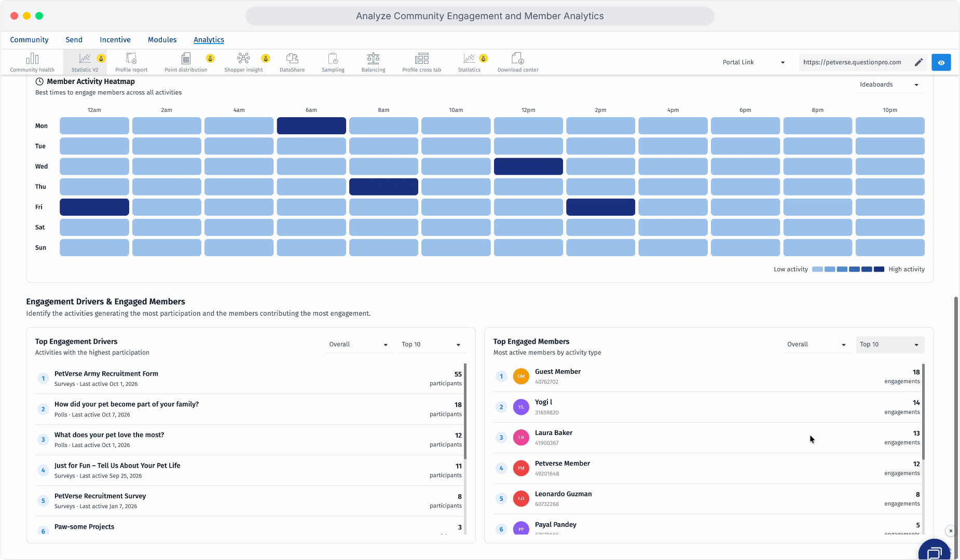
Task: Switch to Modules tab
Action: (162, 40)
